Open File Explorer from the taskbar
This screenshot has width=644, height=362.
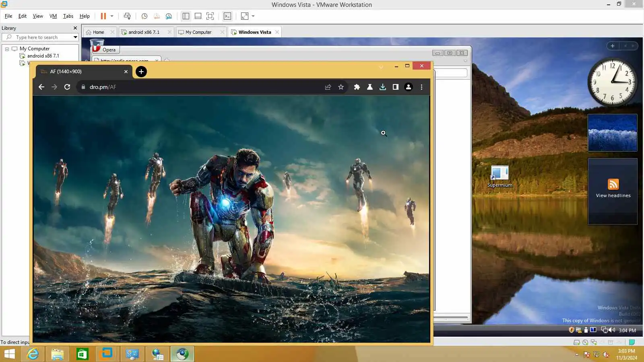pyautogui.click(x=57, y=354)
